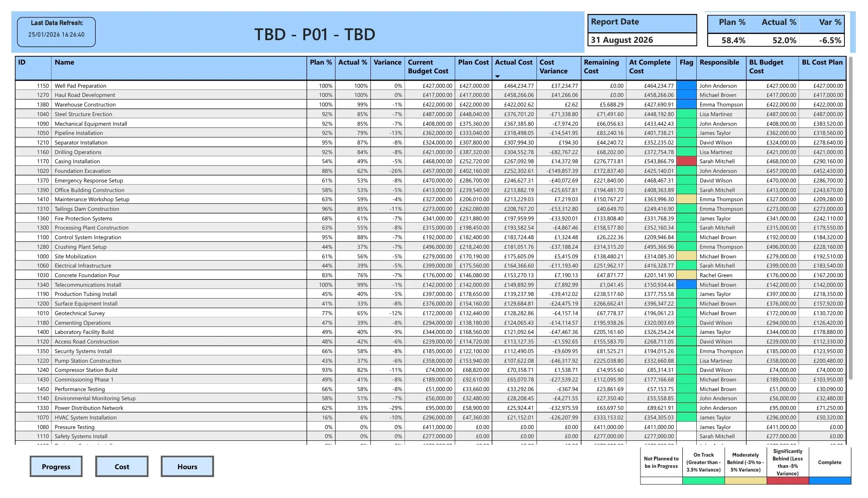Click the BL Cost Plan column header
This screenshot has width=868, height=498.
822,62
